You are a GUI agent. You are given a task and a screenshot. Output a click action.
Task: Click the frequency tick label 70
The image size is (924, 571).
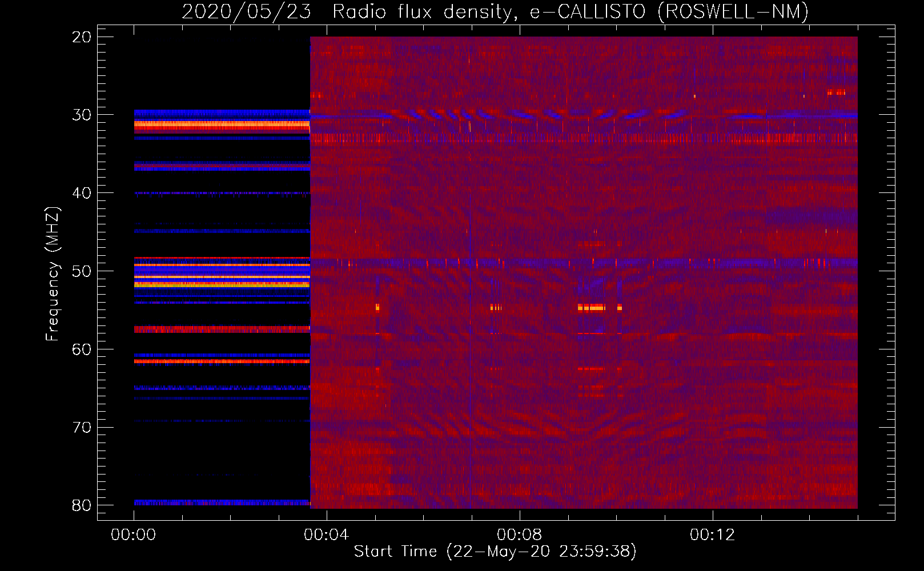click(82, 428)
